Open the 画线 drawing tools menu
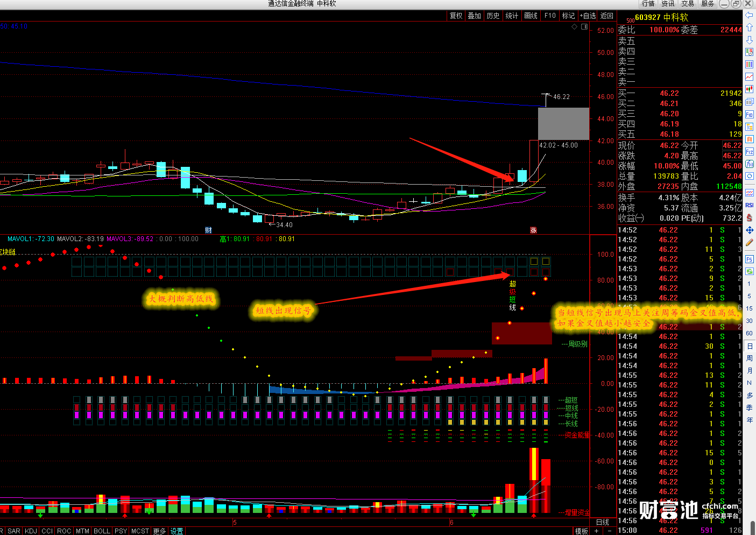756x535 pixels. pos(531,16)
